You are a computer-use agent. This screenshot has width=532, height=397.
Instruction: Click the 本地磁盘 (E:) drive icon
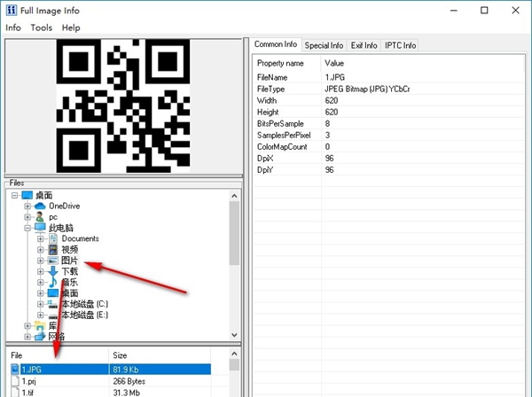[53, 315]
